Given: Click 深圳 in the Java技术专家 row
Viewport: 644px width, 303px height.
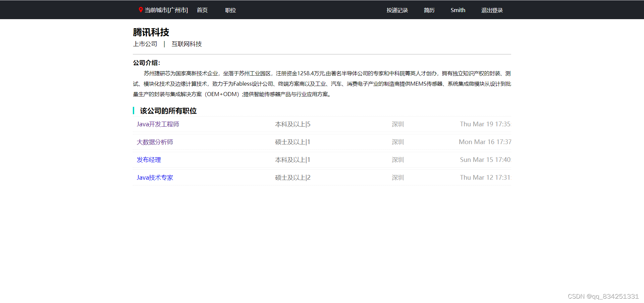Looking at the screenshot, I should click(x=398, y=178).
